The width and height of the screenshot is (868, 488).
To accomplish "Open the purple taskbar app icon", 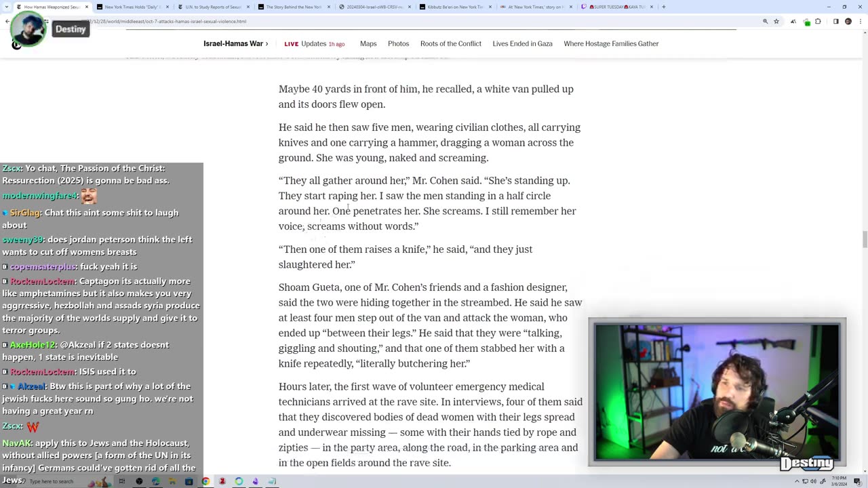I will pyautogui.click(x=255, y=481).
